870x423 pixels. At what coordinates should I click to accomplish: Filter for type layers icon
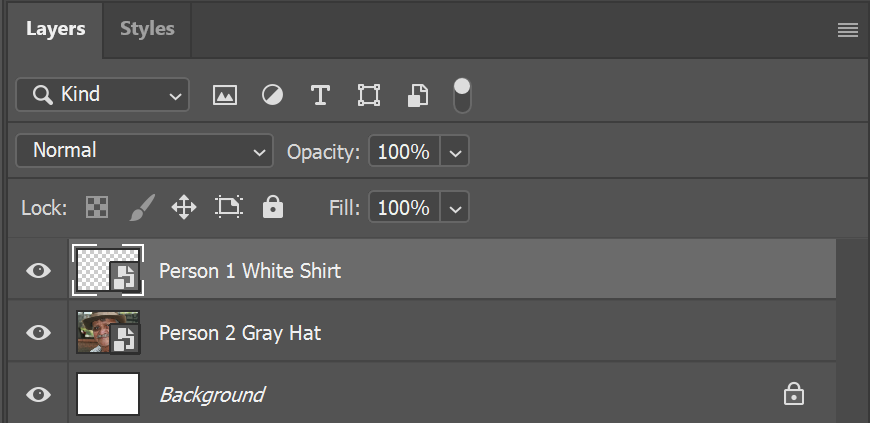(320, 95)
